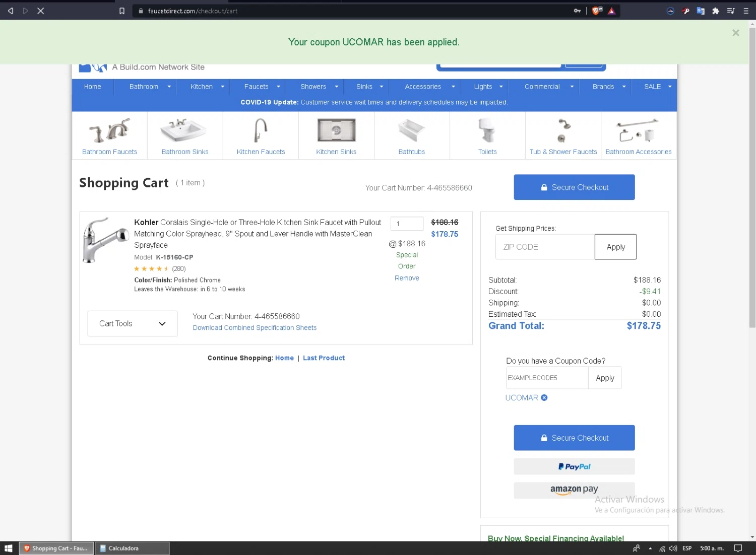The image size is (756, 555).
Task: Pay with the Amazon Pay button
Action: click(x=574, y=490)
